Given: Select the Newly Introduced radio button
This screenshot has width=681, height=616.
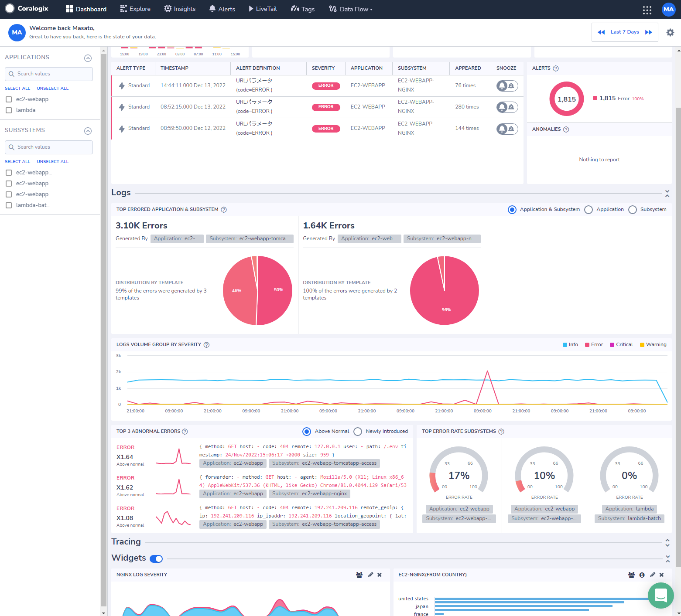Looking at the screenshot, I should [358, 431].
